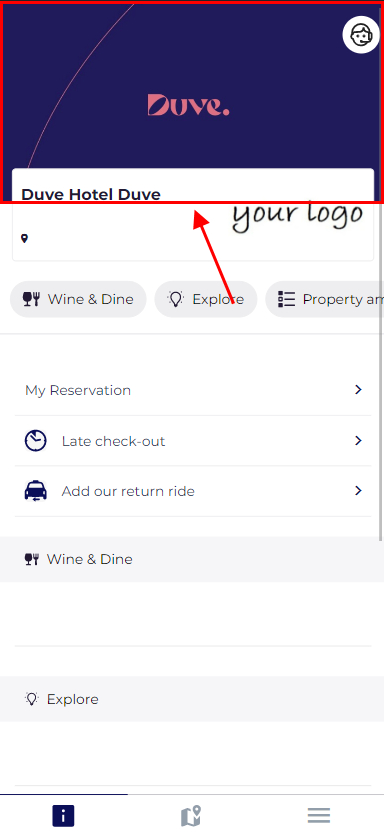Viewport: 384px width, 838px height.
Task: Select the info tab icon
Action: 63,816
